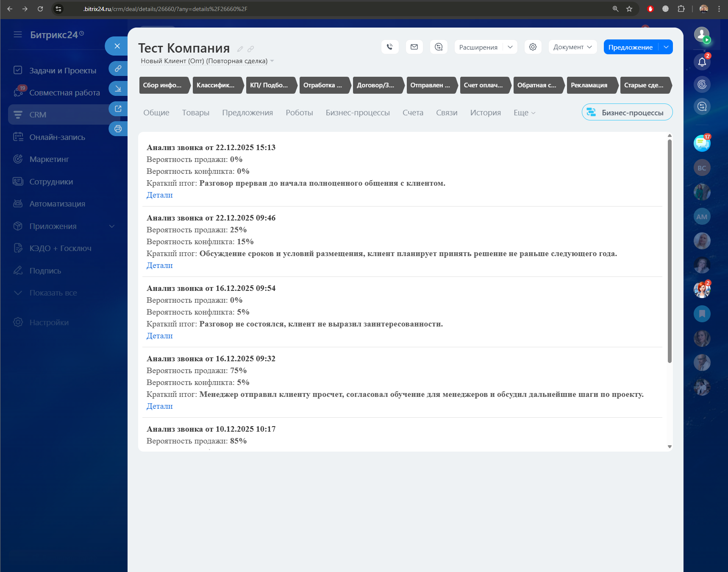Expand the Приложения sidebar section
Image resolution: width=728 pixels, height=572 pixels.
pos(112,226)
